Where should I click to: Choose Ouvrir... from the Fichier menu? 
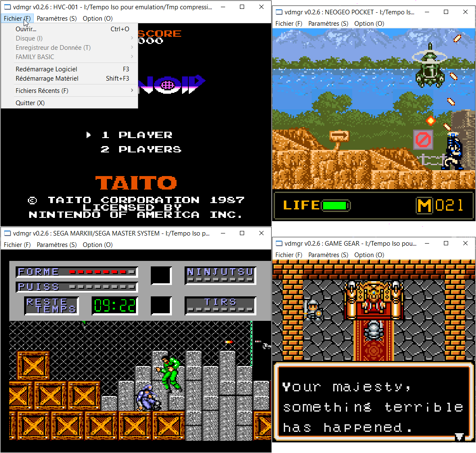[26, 29]
